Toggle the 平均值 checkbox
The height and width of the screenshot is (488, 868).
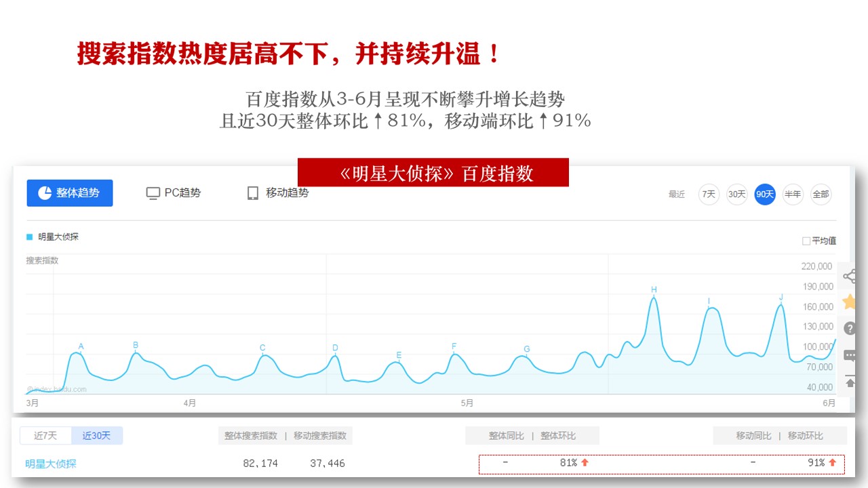806,241
